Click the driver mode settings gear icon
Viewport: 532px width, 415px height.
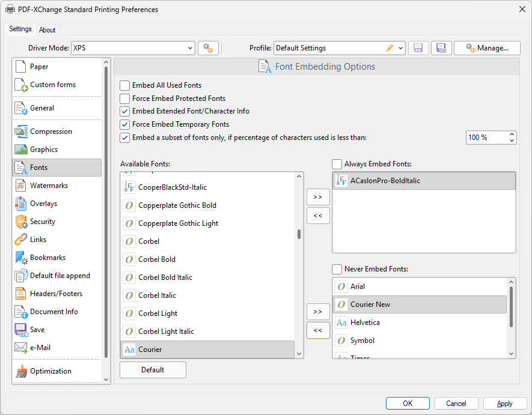[x=208, y=48]
